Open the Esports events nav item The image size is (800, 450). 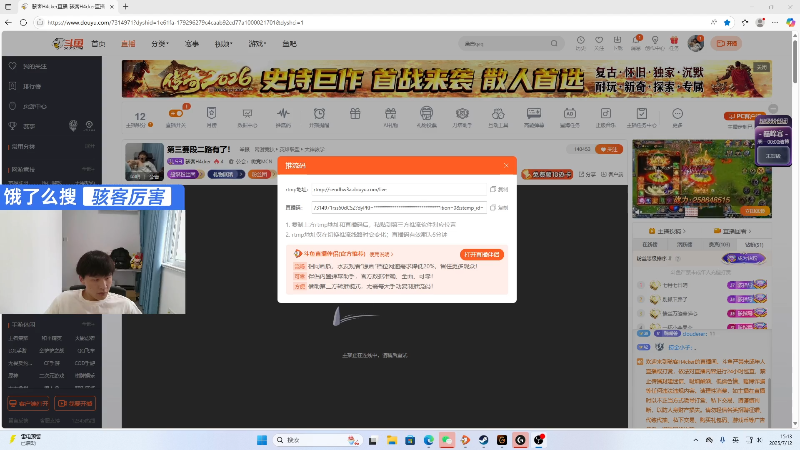(192, 44)
